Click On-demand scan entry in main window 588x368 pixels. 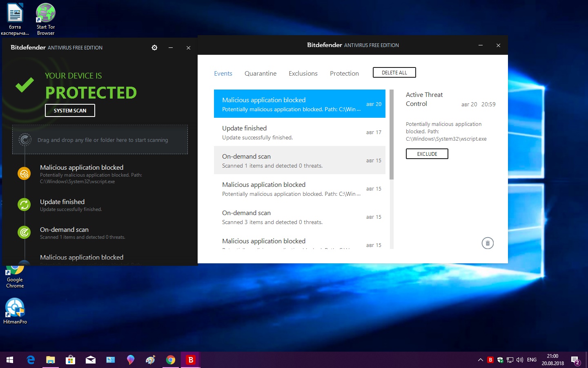(x=82, y=233)
